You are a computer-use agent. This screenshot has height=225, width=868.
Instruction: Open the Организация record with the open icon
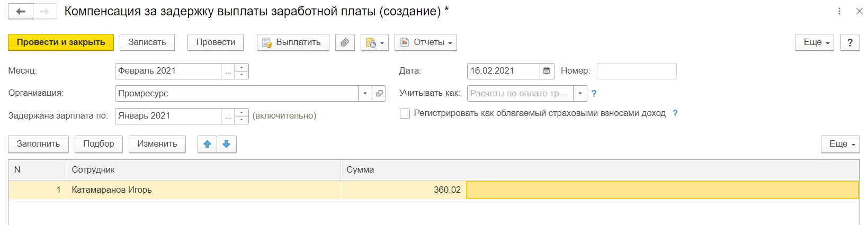[379, 94]
